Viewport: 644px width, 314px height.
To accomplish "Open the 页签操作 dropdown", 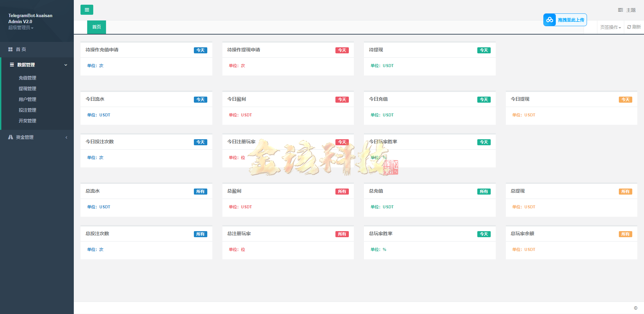I will (610, 27).
